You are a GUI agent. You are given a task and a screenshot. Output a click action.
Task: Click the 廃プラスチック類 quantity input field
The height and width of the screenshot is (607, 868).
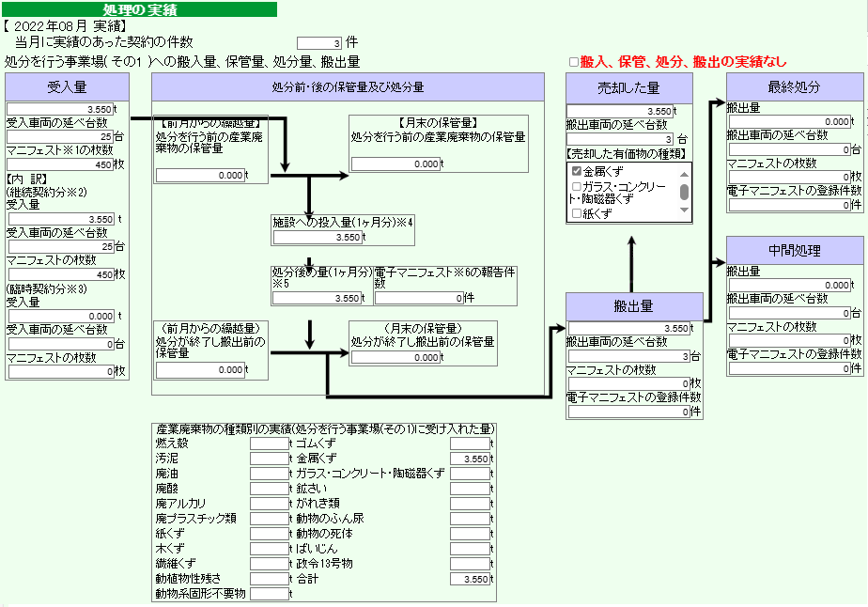(x=270, y=519)
